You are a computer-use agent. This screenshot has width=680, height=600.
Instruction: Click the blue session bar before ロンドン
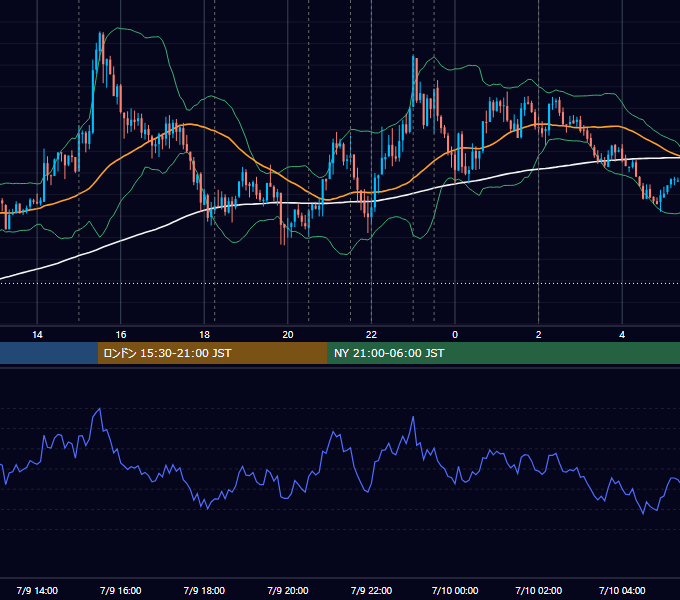pos(49,353)
